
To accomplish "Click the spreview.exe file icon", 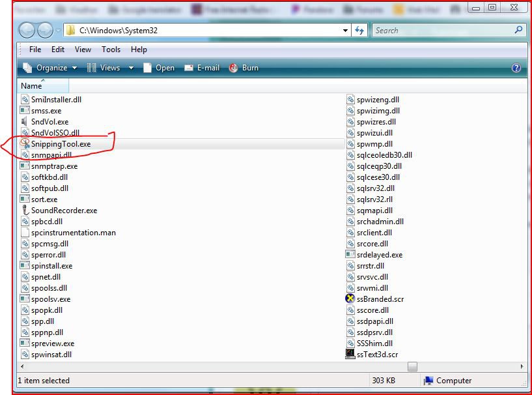I will (x=25, y=343).
